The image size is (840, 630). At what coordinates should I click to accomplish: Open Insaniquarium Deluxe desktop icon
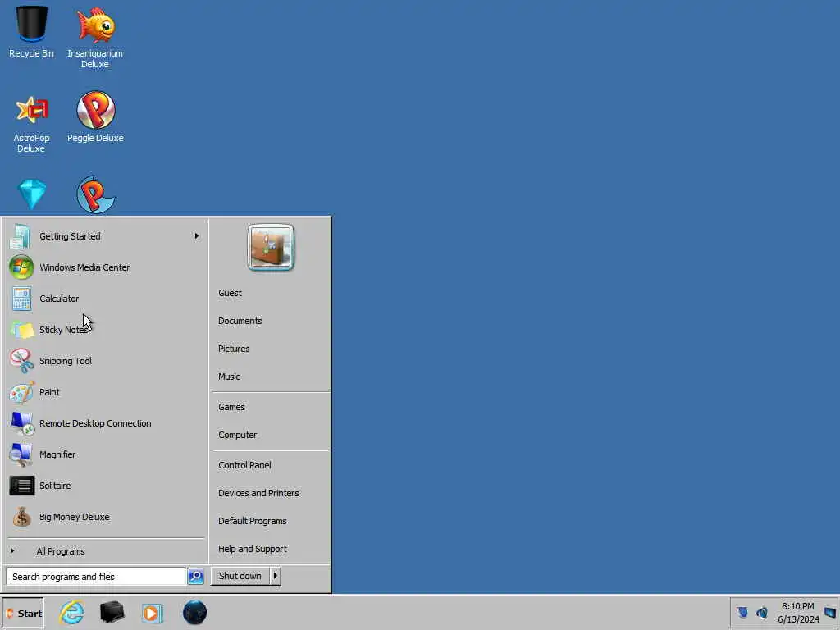[x=95, y=38]
